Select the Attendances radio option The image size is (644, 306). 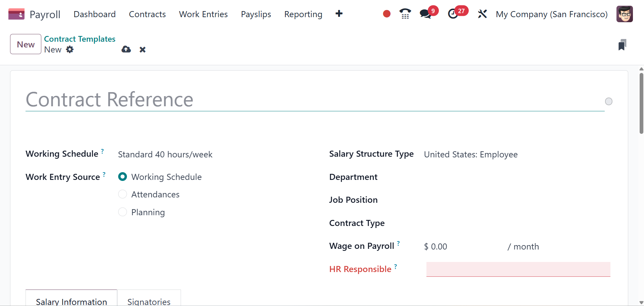[x=123, y=194]
